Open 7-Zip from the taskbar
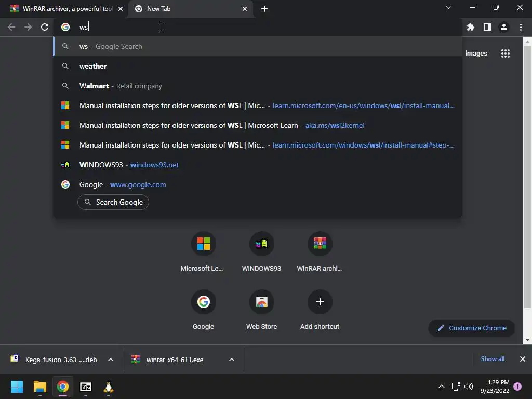 (86, 387)
